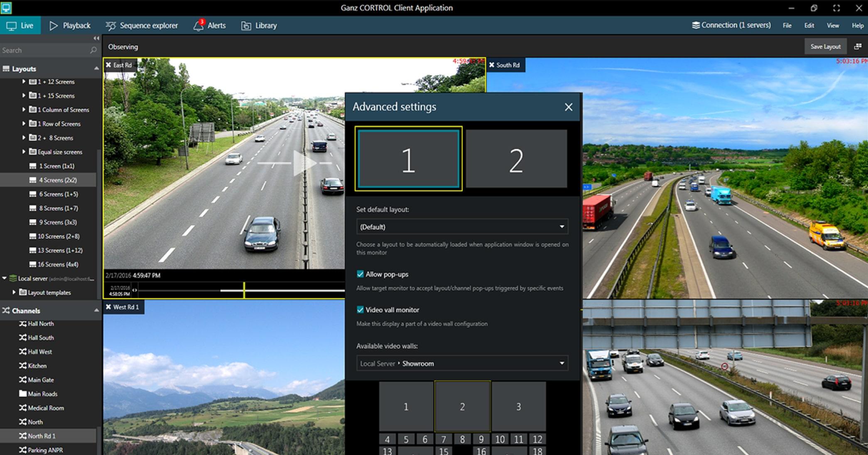The image size is (868, 455).
Task: Open Connection (1 servers) settings
Action: coord(731,25)
